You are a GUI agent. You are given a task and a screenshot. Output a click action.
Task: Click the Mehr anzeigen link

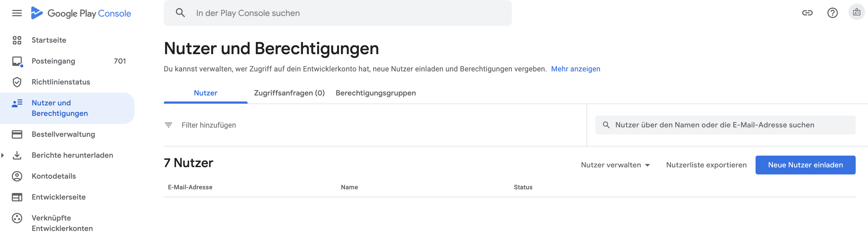[576, 69]
